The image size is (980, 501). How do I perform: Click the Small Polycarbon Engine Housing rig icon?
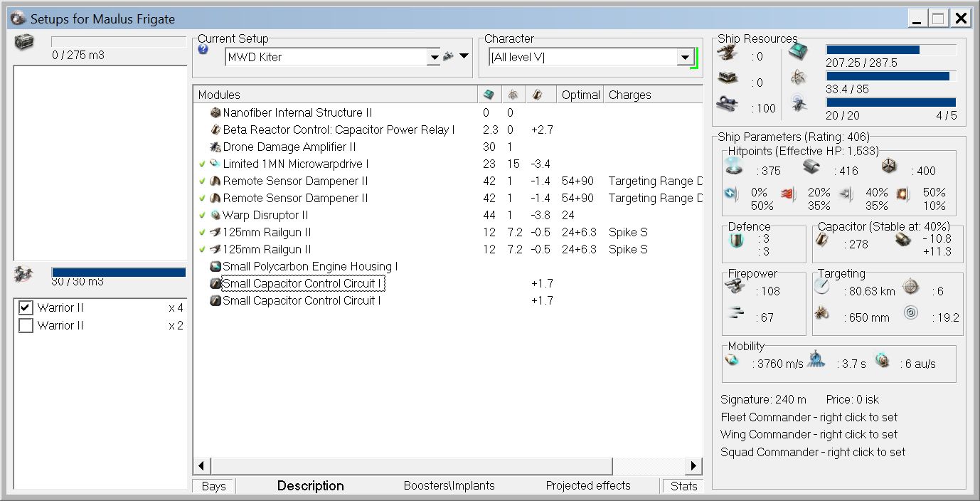(x=215, y=266)
